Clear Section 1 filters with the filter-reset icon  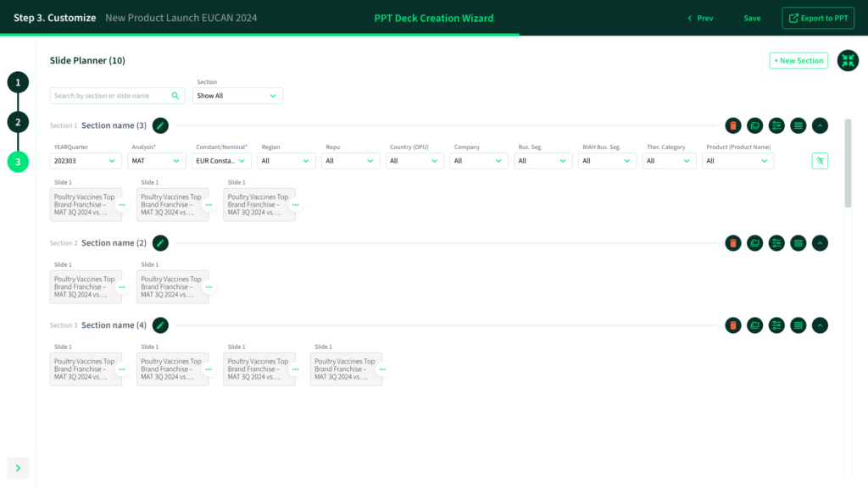pyautogui.click(x=820, y=161)
